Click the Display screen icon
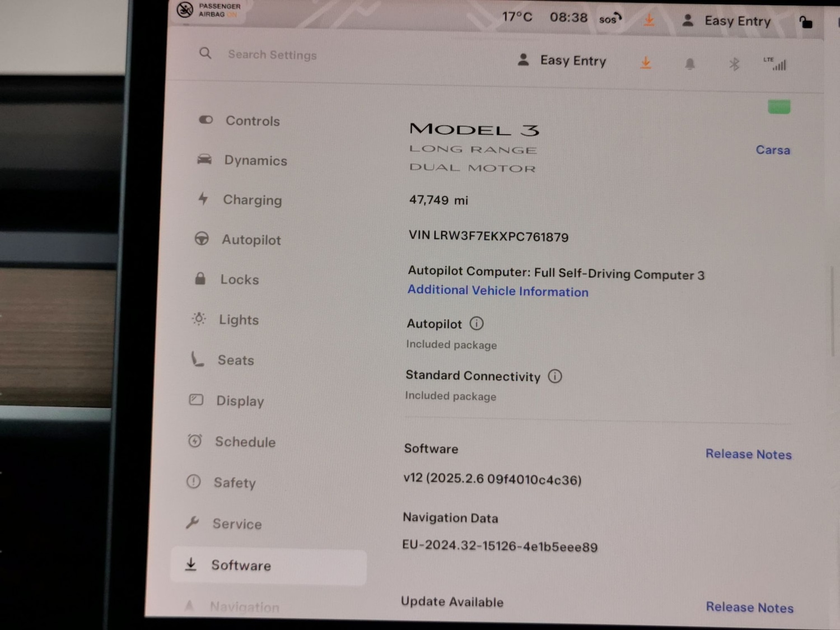This screenshot has width=840, height=630. pyautogui.click(x=196, y=400)
